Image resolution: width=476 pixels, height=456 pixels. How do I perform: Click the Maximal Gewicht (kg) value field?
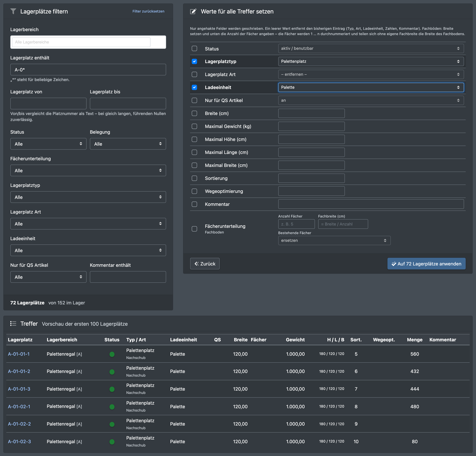tap(311, 126)
